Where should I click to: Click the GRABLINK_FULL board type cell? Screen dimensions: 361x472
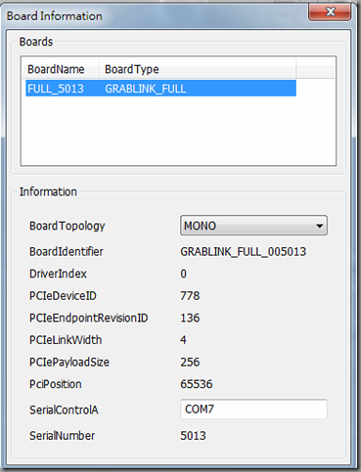point(145,89)
